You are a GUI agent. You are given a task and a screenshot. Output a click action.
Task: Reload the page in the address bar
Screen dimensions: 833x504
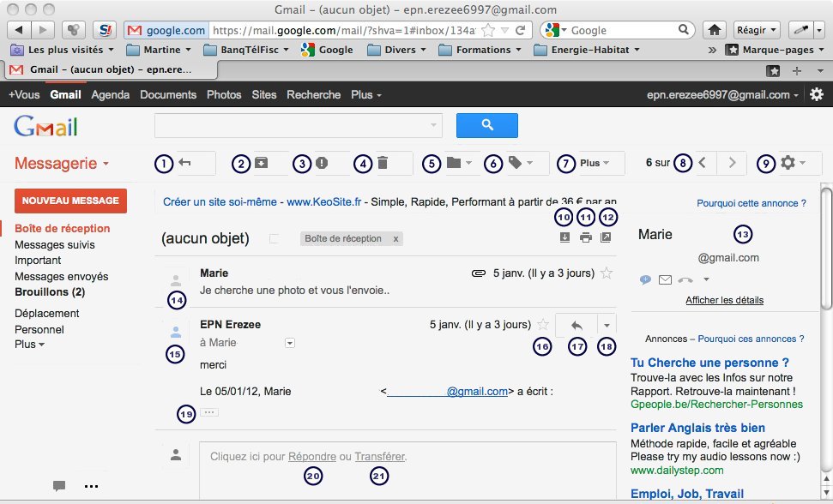click(521, 30)
